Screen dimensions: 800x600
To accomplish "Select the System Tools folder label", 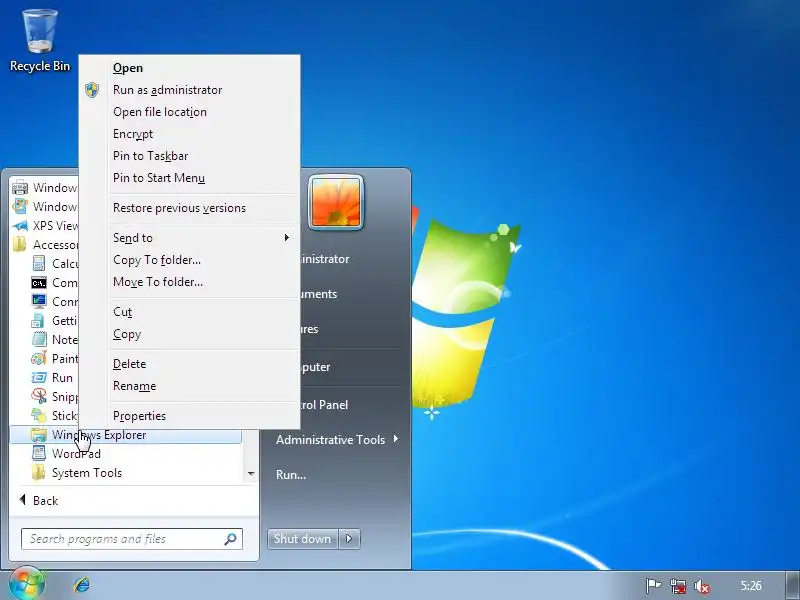I will pos(87,473).
